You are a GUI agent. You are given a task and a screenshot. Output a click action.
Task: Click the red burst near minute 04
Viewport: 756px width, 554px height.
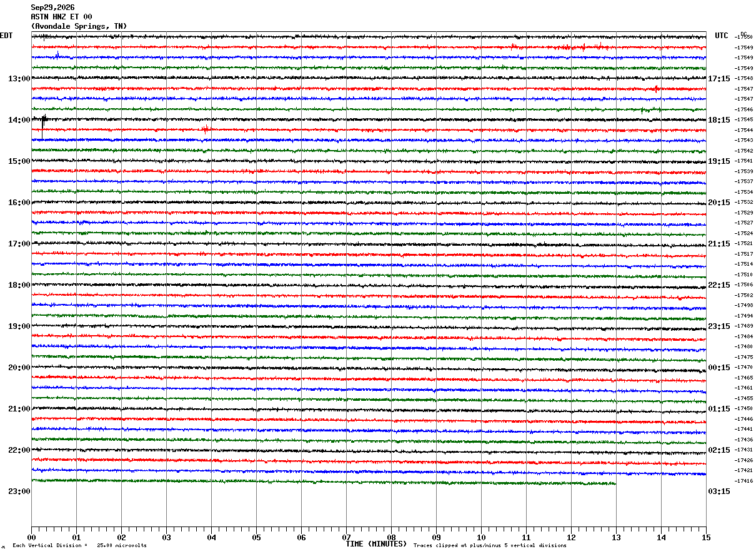click(x=205, y=129)
